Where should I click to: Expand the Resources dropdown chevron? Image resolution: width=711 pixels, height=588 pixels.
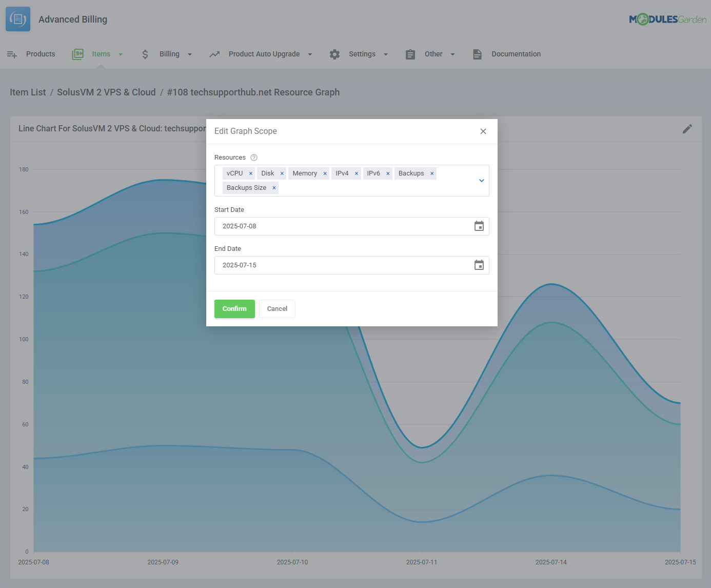[x=481, y=181]
